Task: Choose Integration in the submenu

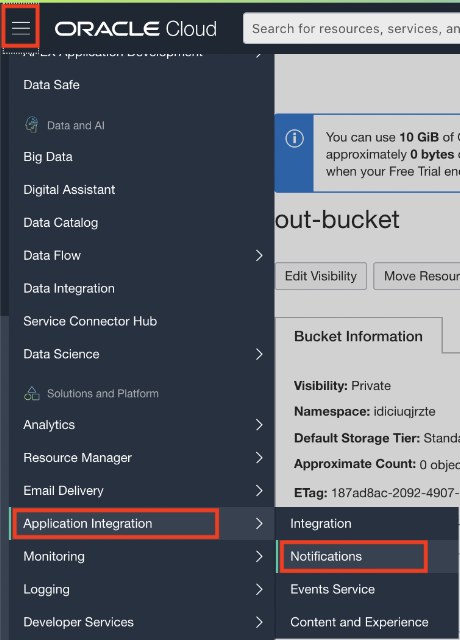Action: [x=320, y=524]
